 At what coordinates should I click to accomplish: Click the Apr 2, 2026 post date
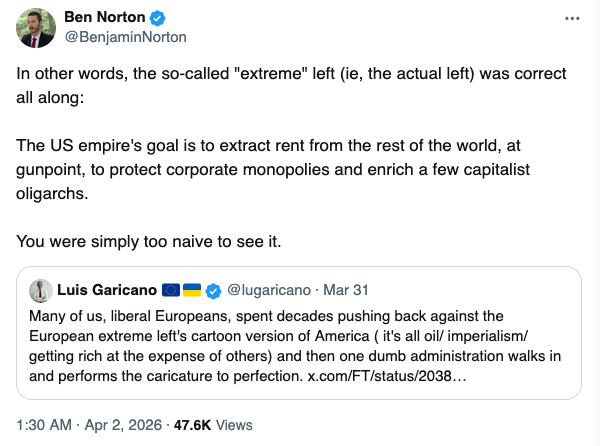(x=119, y=424)
